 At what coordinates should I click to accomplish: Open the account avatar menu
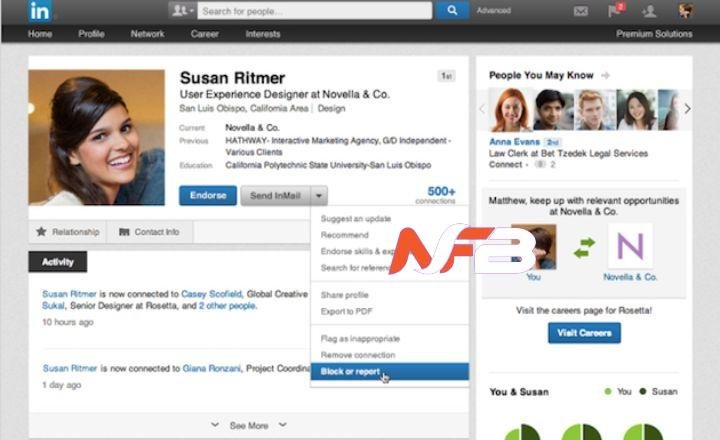point(686,10)
